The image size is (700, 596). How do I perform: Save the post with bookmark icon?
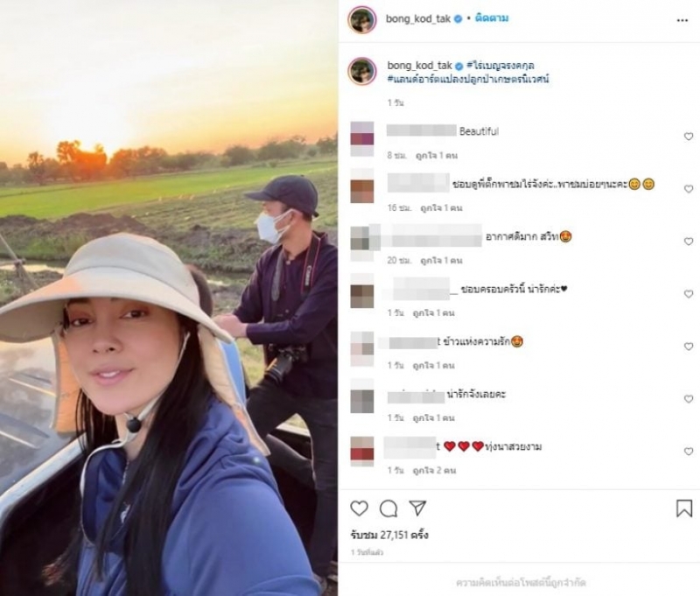click(x=684, y=508)
